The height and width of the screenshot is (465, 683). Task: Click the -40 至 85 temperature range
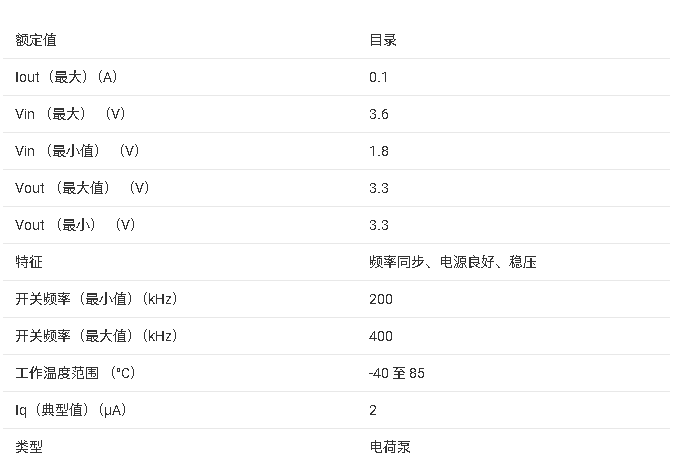click(x=397, y=373)
